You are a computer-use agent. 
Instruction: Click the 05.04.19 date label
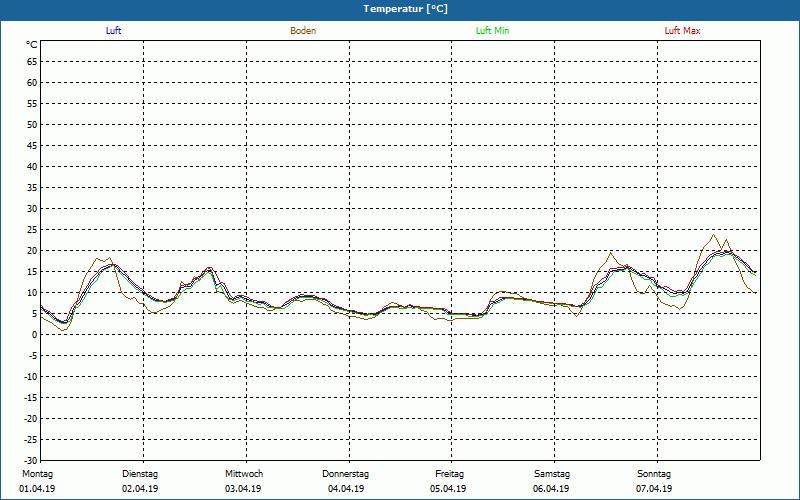pyautogui.click(x=448, y=489)
